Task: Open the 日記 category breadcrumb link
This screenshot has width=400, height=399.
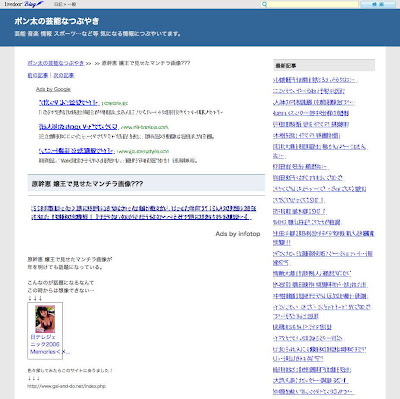Action: [58, 4]
